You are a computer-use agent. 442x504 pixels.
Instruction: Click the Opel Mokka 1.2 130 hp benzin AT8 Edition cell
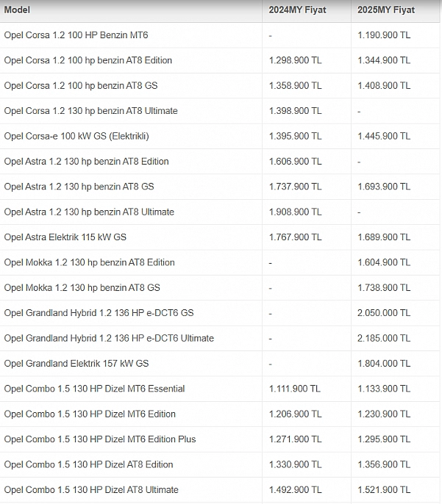pos(89,262)
